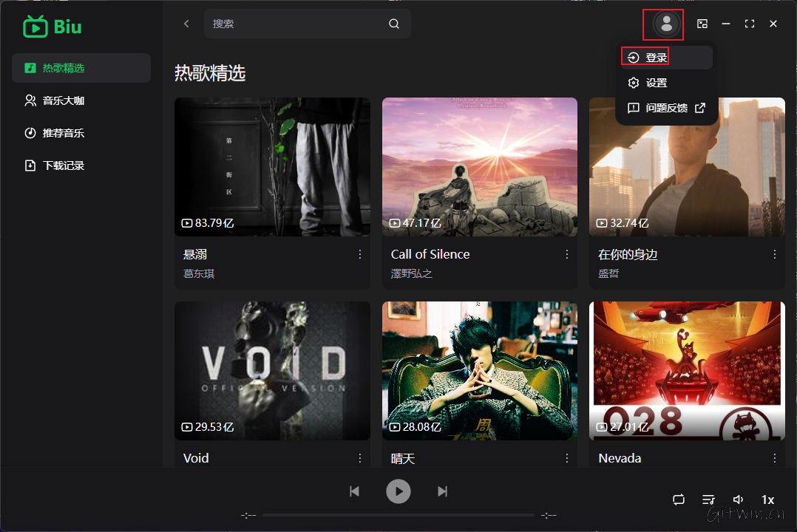Go to the previous track
Screen dimensions: 797x532
(x=355, y=491)
